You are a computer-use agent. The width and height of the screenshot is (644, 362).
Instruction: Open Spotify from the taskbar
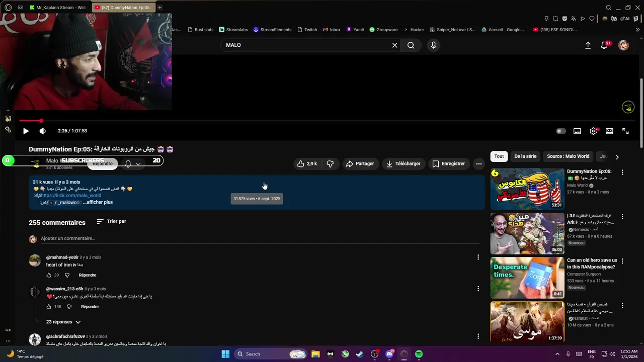pyautogui.click(x=419, y=354)
